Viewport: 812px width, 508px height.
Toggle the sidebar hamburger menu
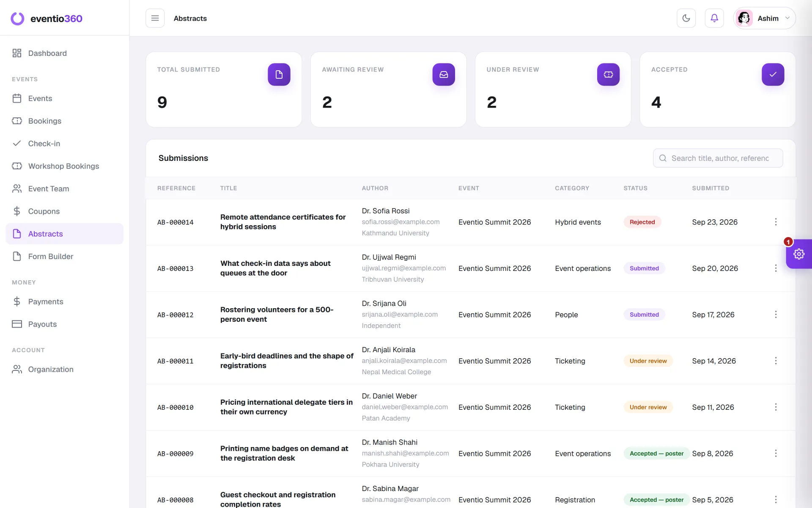tap(155, 18)
